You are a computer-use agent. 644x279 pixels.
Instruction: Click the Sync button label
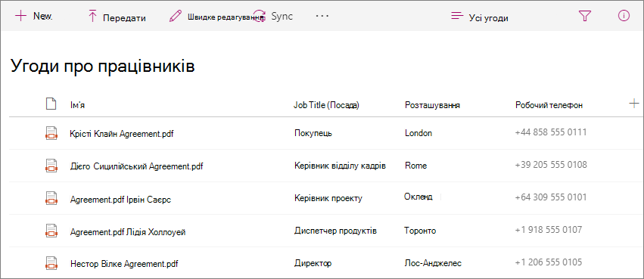[282, 17]
